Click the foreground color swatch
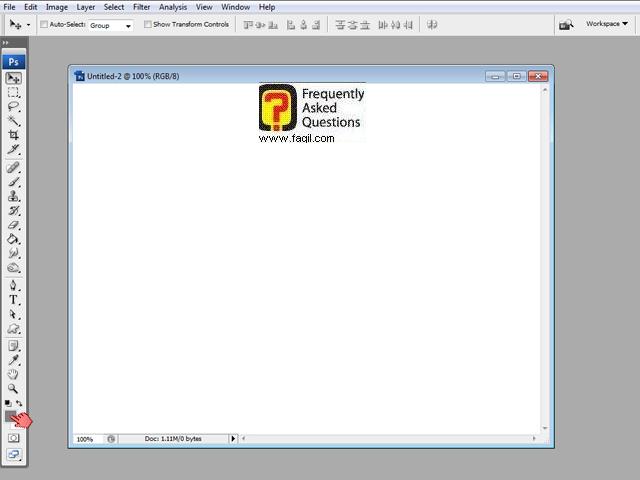Viewport: 640px width, 480px height. 11,414
